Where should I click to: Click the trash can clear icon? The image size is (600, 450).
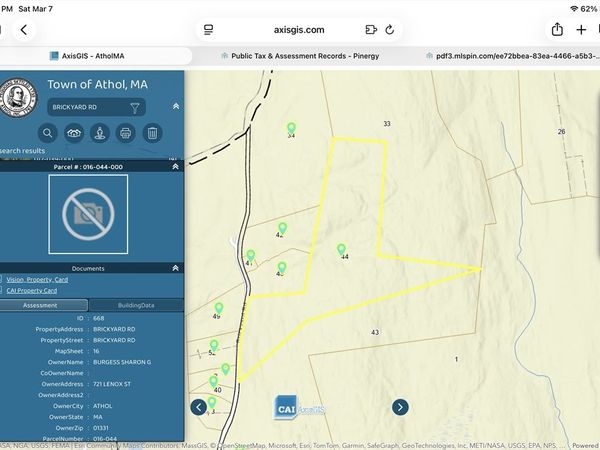tap(152, 132)
